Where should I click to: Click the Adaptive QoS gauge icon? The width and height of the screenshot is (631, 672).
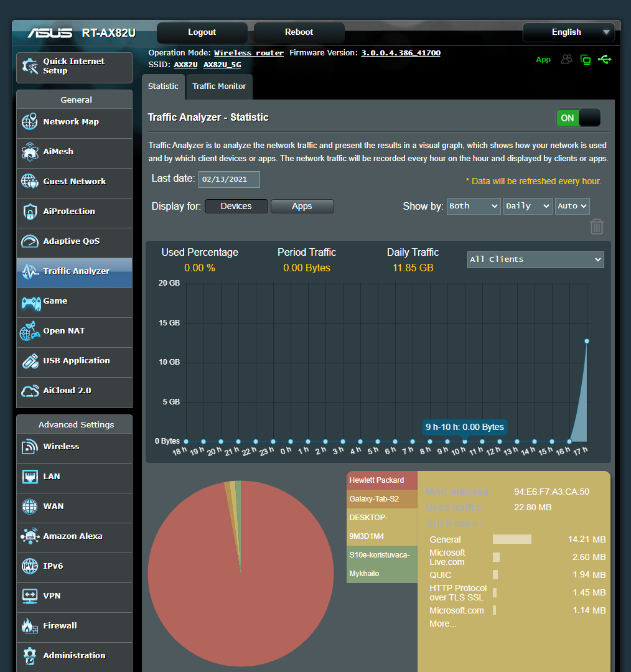30,241
